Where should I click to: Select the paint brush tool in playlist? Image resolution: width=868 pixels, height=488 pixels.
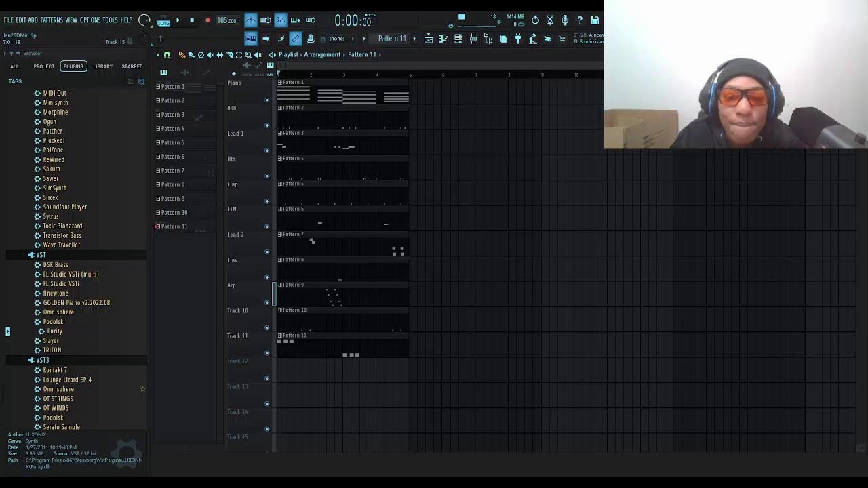coord(191,55)
